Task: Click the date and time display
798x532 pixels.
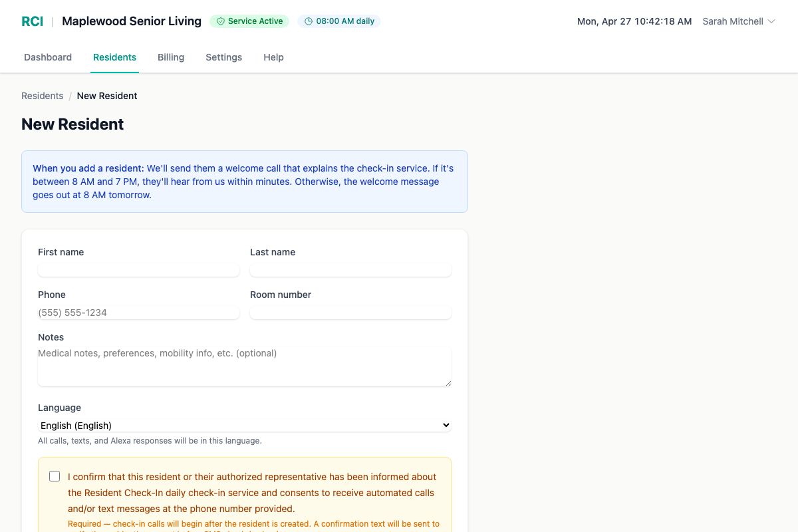Action: (634, 21)
